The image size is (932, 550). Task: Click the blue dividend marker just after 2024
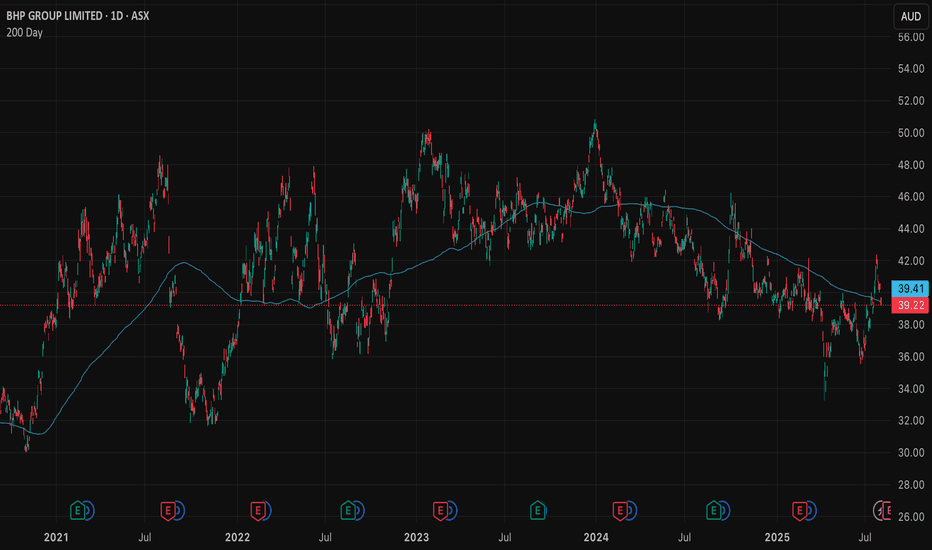[632, 510]
